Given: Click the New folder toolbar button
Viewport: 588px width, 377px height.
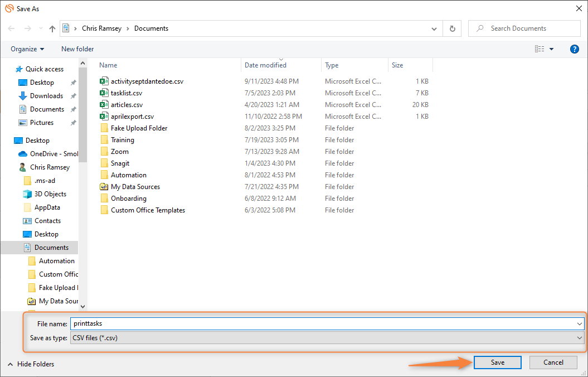Looking at the screenshot, I should [x=77, y=49].
